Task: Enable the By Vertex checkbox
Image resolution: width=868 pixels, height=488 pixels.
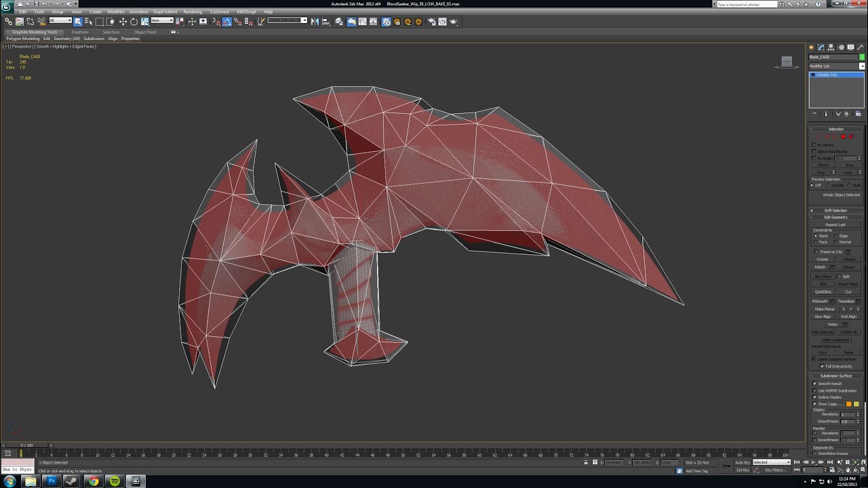Action: click(814, 145)
